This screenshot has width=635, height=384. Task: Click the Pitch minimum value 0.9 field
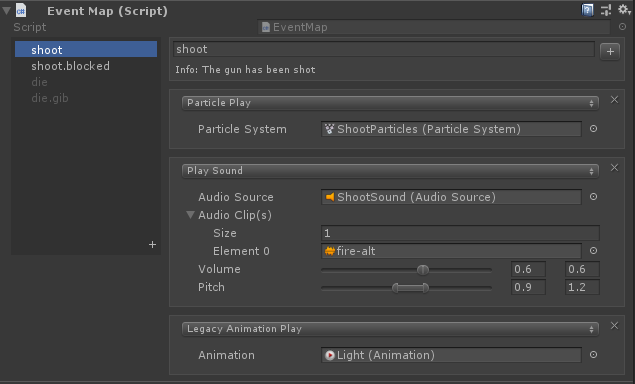coord(528,287)
